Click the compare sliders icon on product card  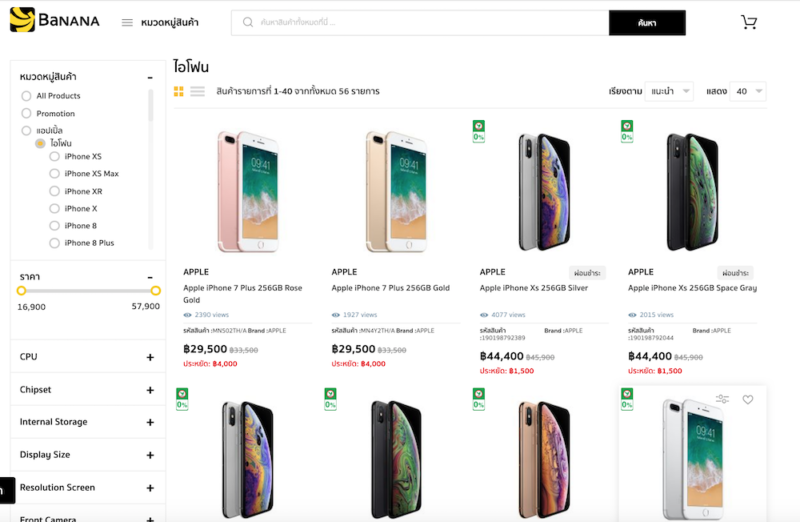722,399
